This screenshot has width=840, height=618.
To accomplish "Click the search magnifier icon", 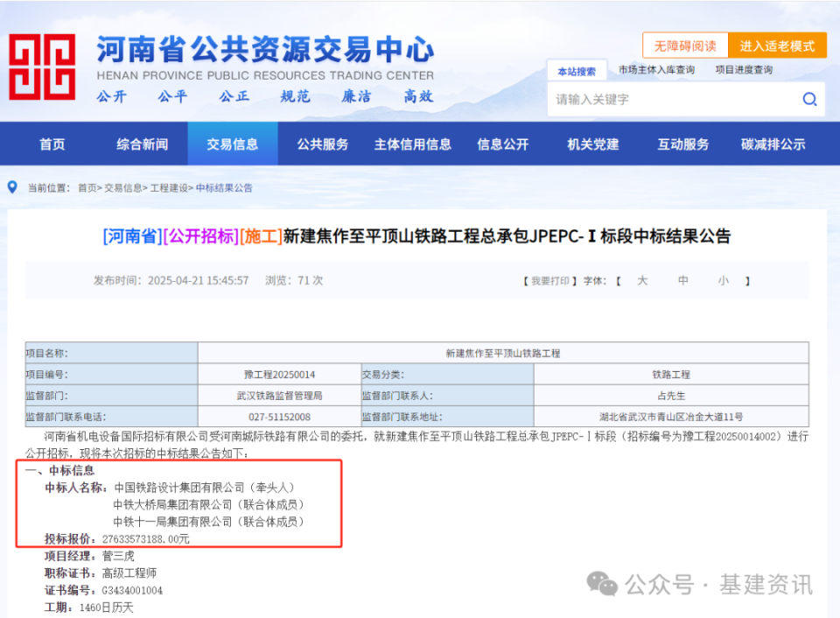I will [x=809, y=99].
